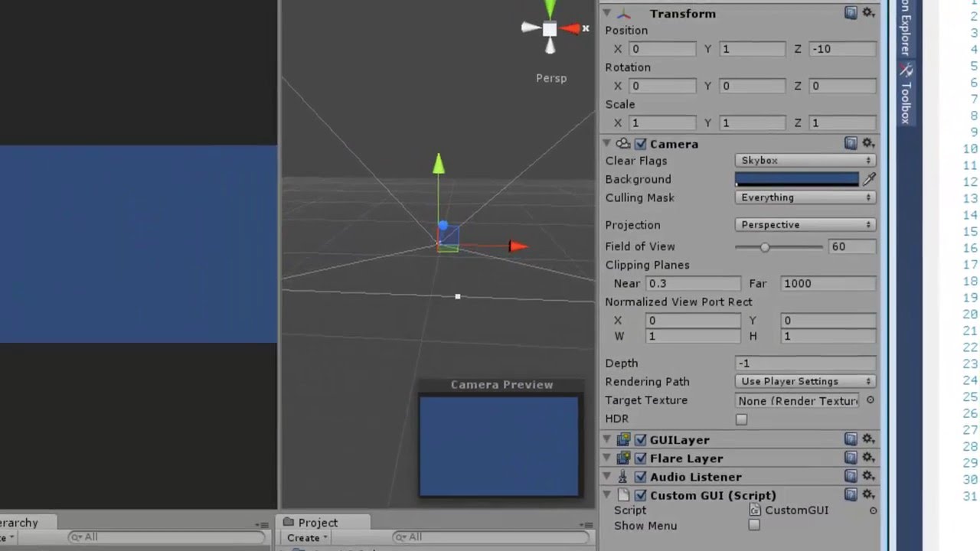Open Transform component gear menu
980x551 pixels.
tap(868, 13)
